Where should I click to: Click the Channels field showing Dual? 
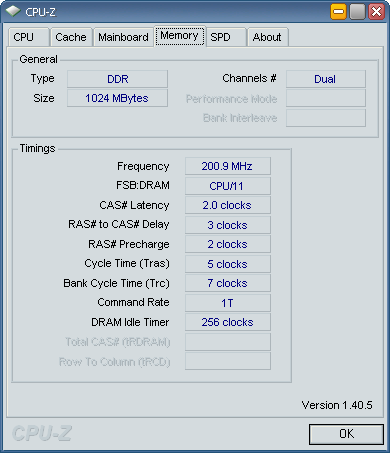point(326,79)
